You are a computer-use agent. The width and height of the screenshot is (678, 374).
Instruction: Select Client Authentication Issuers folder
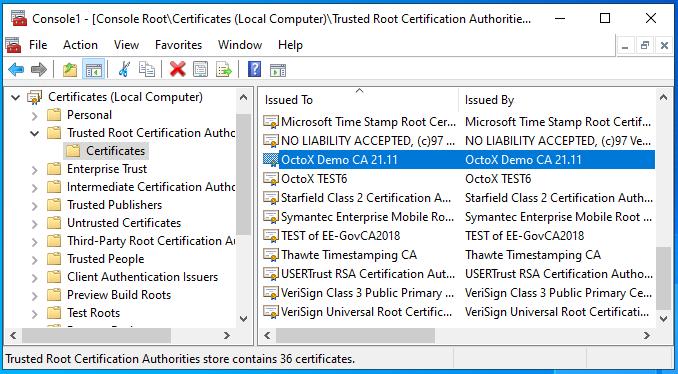coord(142,277)
